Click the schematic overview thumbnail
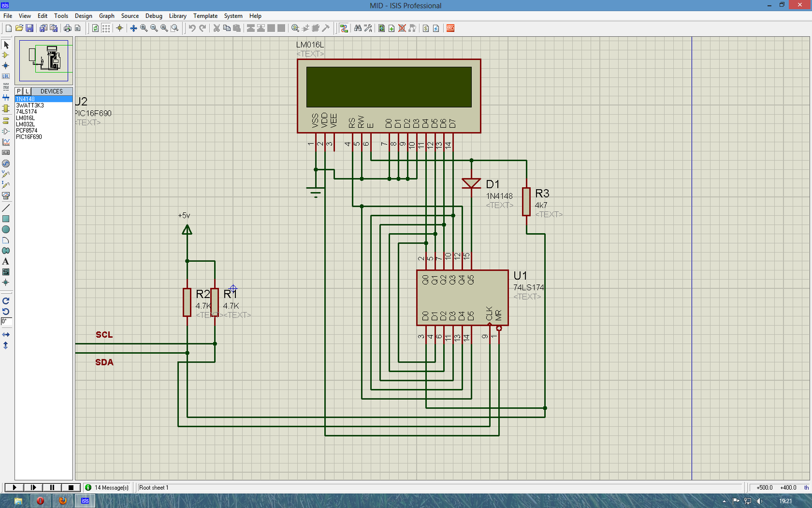 click(x=44, y=61)
